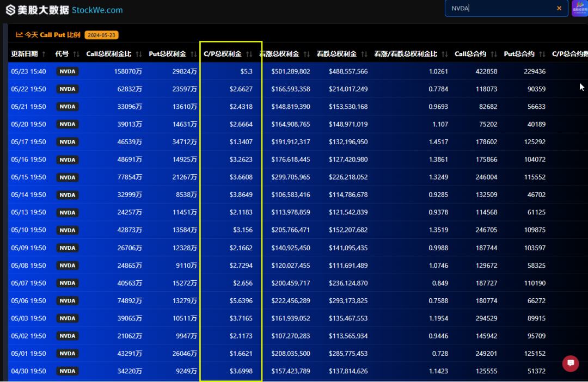Click NVDA ticker badge in 05/22 19:50 row

68,89
